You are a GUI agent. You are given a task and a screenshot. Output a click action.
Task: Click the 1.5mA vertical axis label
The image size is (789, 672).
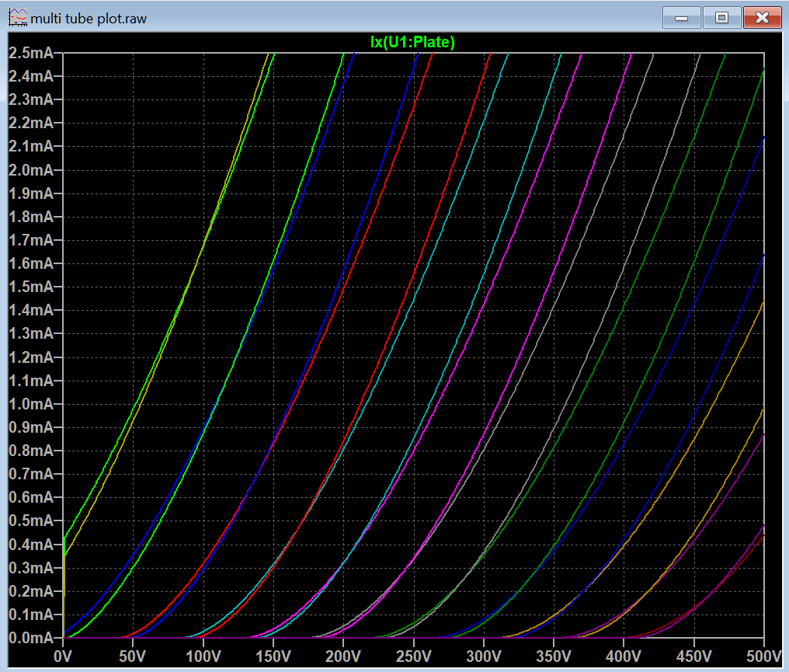click(x=31, y=287)
